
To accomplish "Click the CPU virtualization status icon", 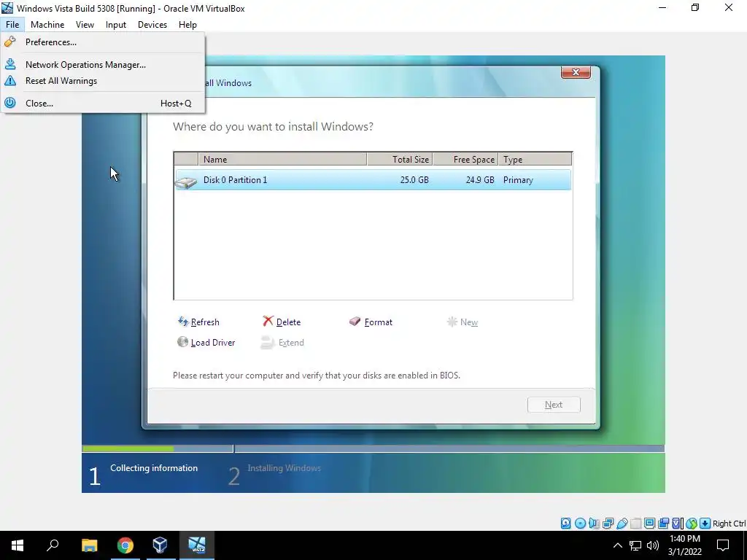I will 677,524.
